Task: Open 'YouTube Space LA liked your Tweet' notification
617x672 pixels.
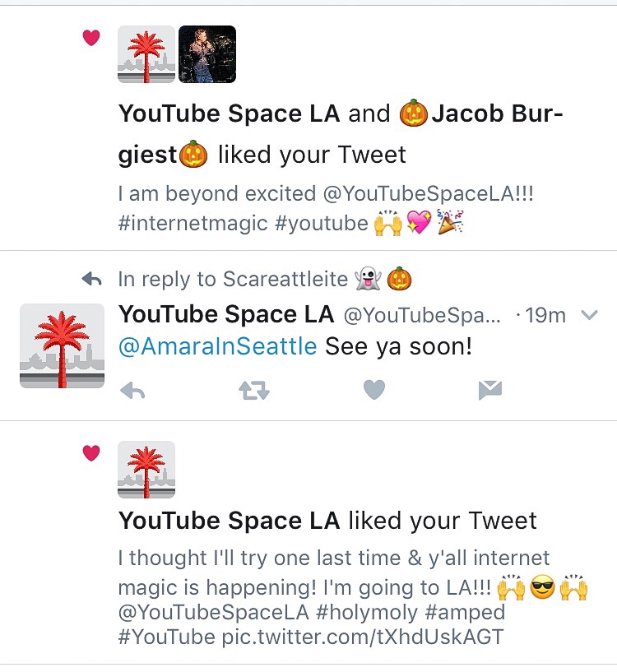Action: pyautogui.click(x=327, y=521)
